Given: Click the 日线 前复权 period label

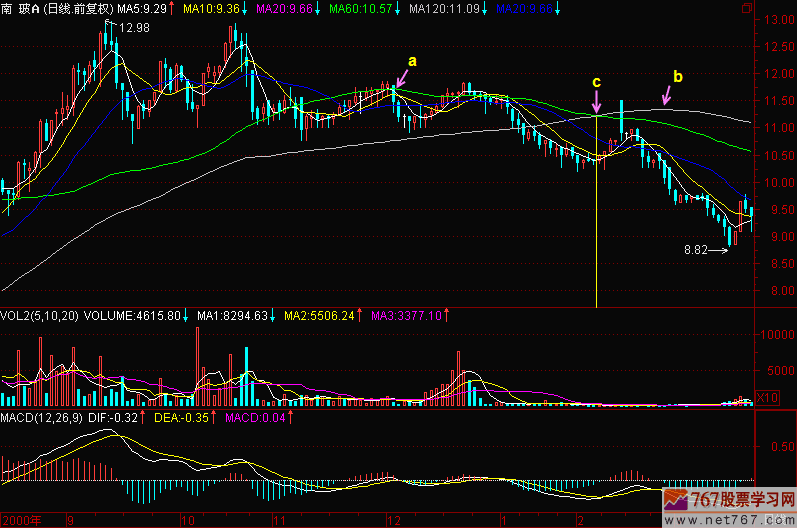Looking at the screenshot, I should click(78, 8).
